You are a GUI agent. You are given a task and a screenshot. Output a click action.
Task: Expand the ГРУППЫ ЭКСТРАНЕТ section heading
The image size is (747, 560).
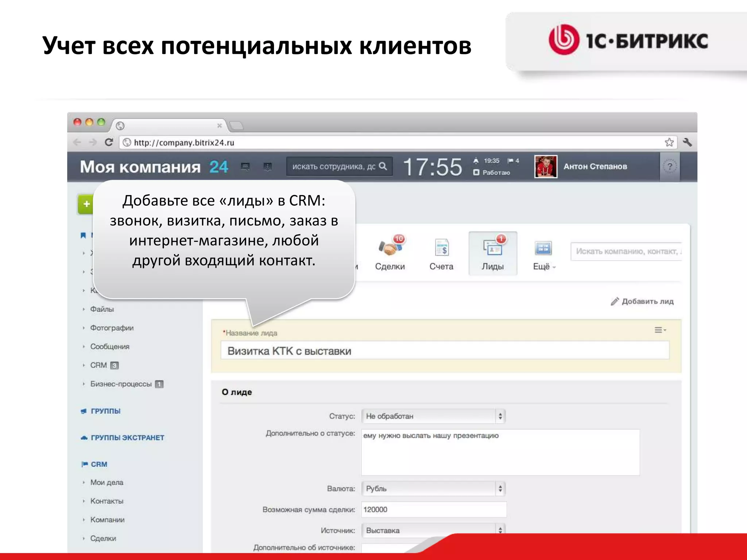tap(127, 437)
